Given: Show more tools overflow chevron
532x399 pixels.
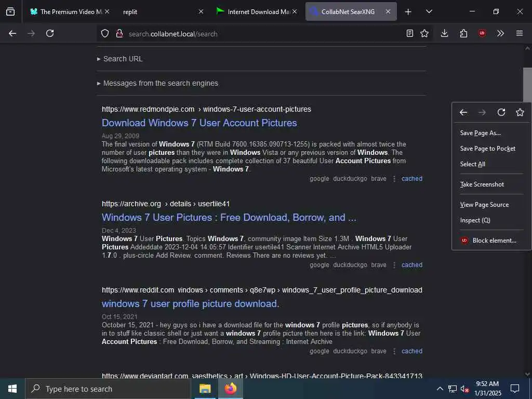Looking at the screenshot, I should 500,33.
